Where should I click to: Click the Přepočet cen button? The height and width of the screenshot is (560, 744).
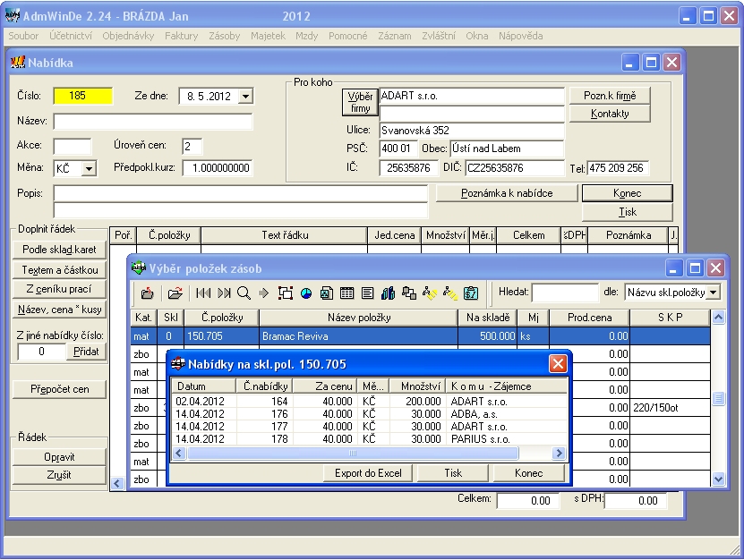click(59, 389)
